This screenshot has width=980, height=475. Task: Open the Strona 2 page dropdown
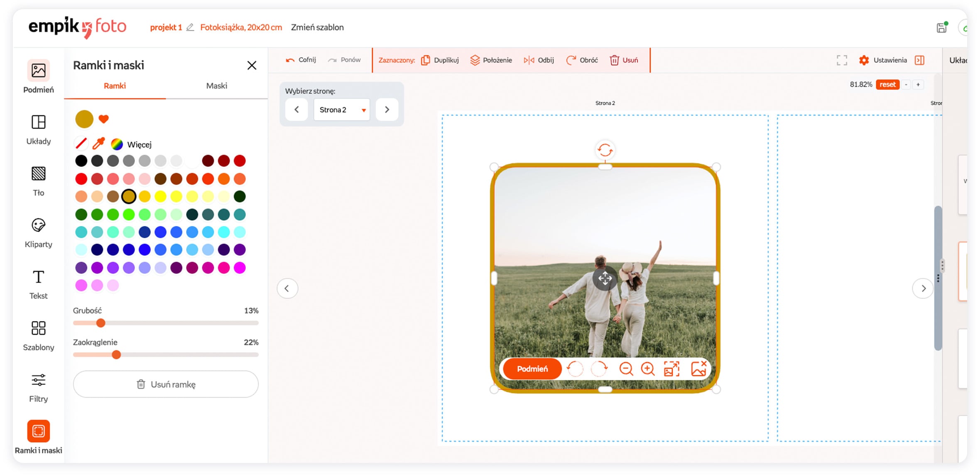342,110
